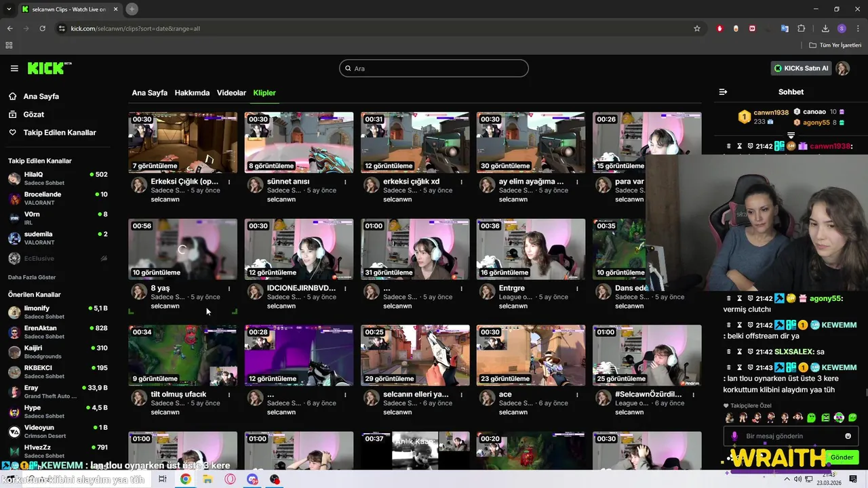Click username SLXSALEX in chat
This screenshot has height=488, width=868.
(794, 352)
